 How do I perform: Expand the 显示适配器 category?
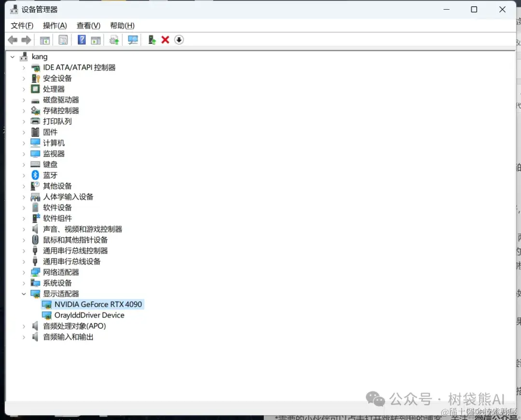tap(23, 294)
